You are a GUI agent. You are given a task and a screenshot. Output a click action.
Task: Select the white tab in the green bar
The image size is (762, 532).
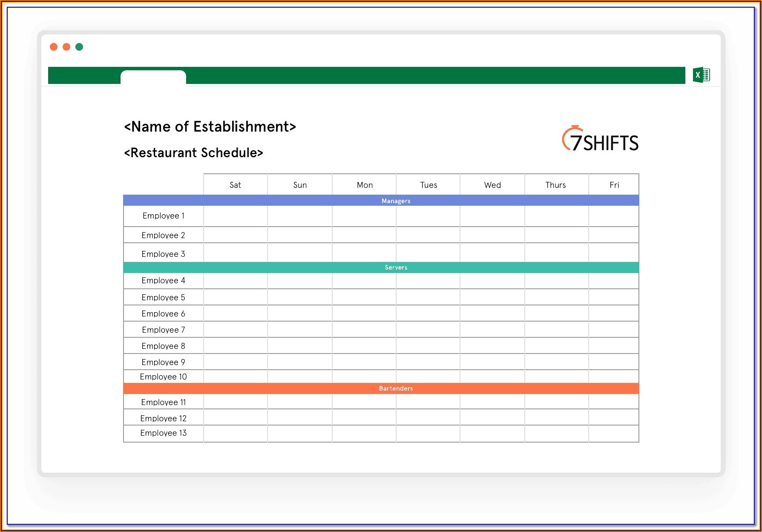pyautogui.click(x=153, y=77)
